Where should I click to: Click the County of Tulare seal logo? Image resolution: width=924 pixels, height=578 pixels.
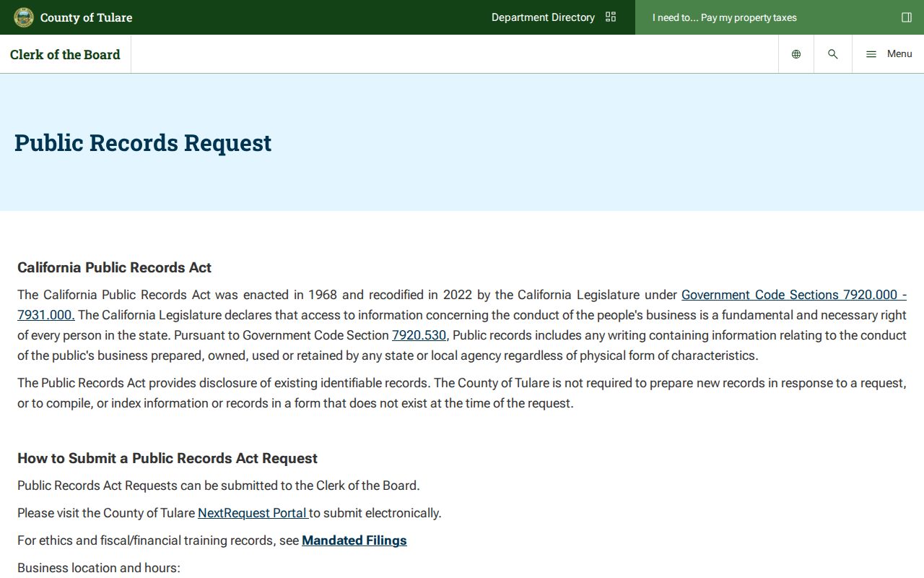tap(24, 17)
